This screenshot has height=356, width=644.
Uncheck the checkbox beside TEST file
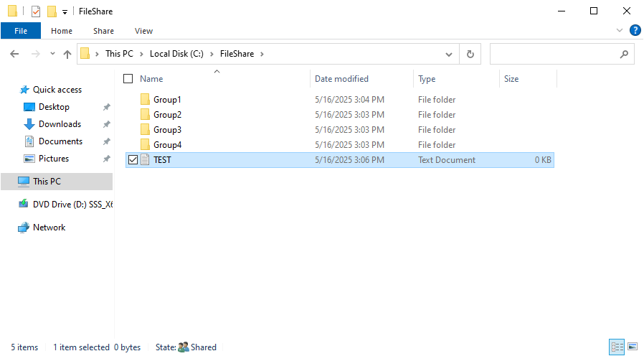click(133, 159)
